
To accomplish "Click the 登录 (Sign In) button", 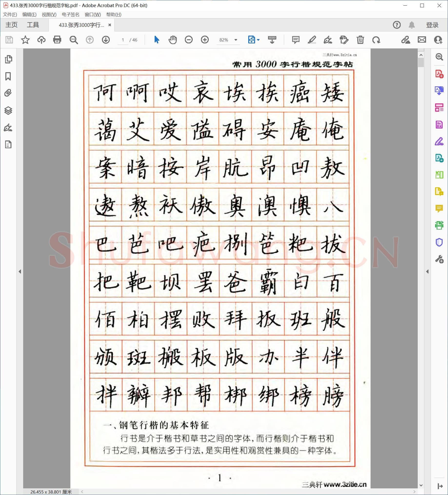I will pos(433,25).
